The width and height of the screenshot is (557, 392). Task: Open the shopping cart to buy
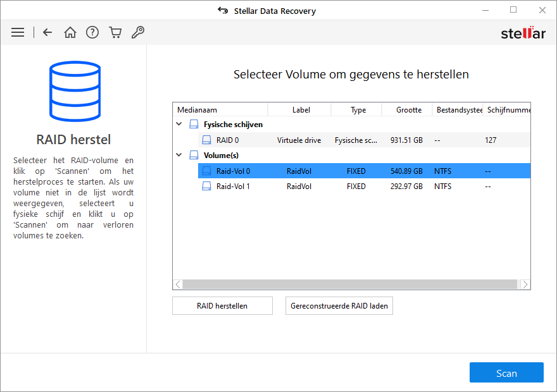point(115,33)
